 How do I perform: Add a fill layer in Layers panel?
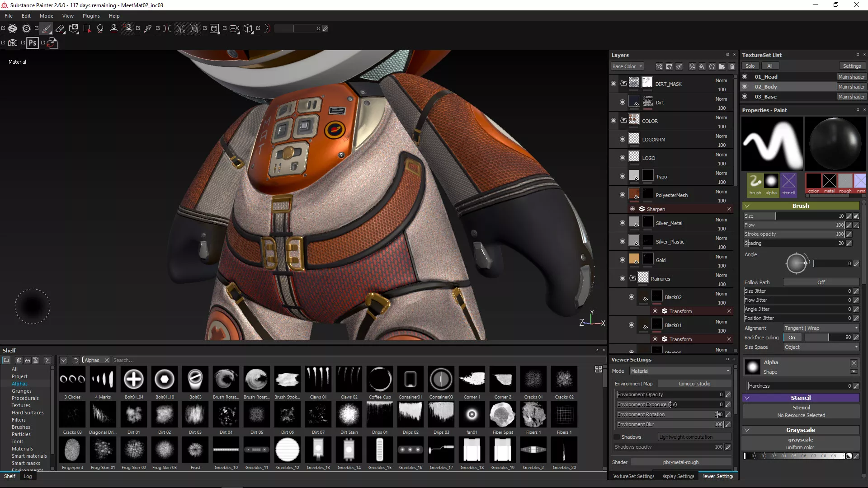[702, 66]
